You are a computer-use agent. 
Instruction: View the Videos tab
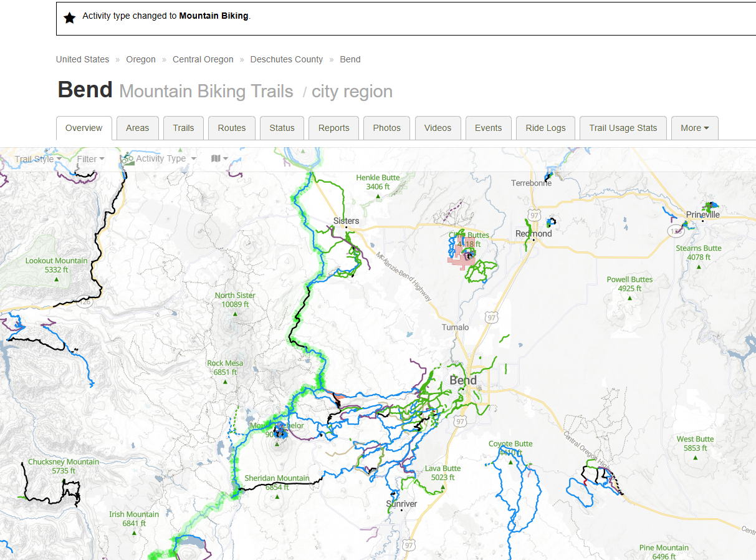438,128
